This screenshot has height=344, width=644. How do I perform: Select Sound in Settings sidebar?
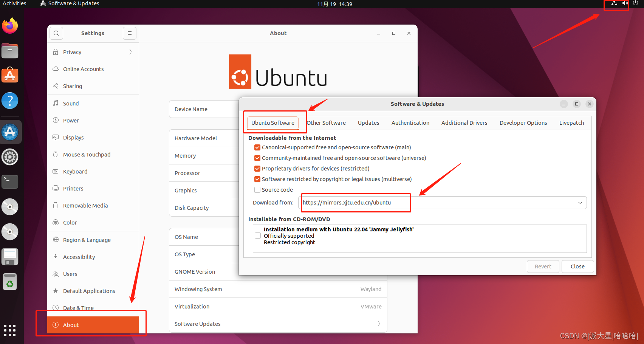pyautogui.click(x=93, y=104)
